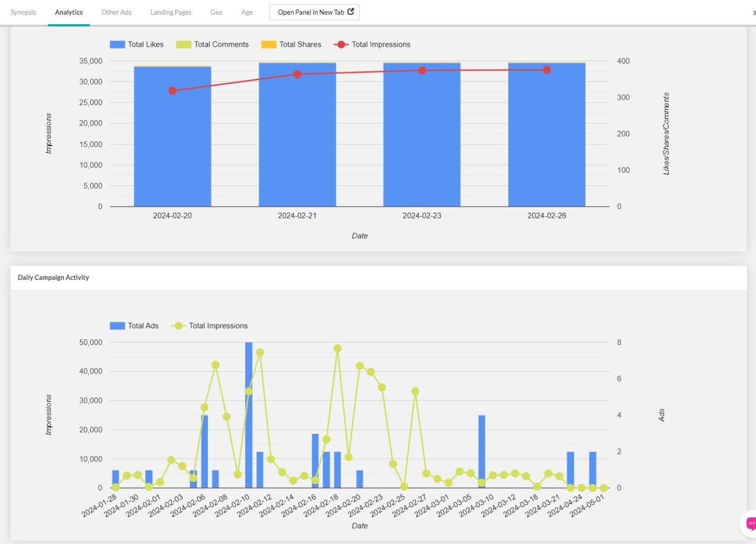
Task: Open the chat support widget icon
Action: click(x=750, y=524)
